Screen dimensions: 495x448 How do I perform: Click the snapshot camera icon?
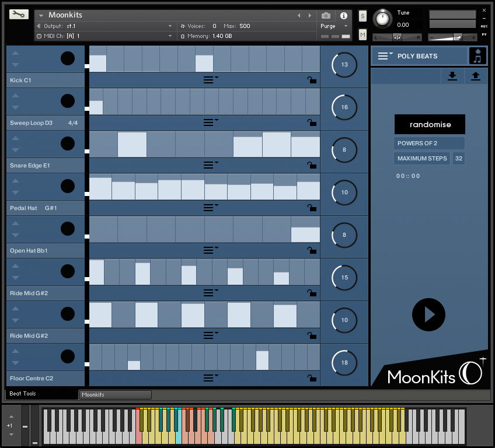pyautogui.click(x=326, y=16)
